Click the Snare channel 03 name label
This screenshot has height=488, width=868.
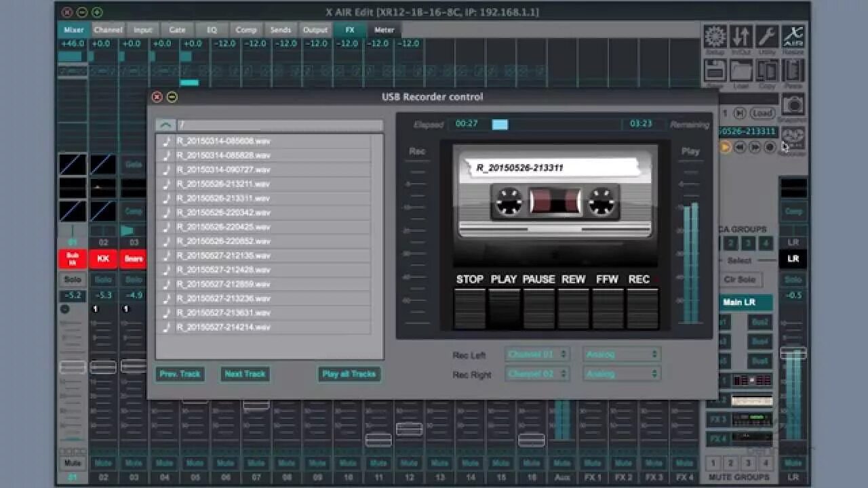[x=134, y=258]
